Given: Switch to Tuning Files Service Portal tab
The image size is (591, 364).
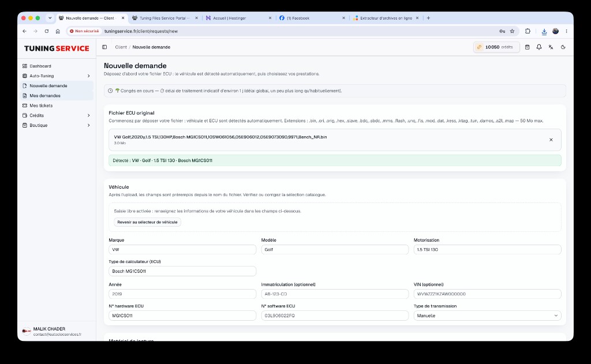Looking at the screenshot, I should 164,18.
